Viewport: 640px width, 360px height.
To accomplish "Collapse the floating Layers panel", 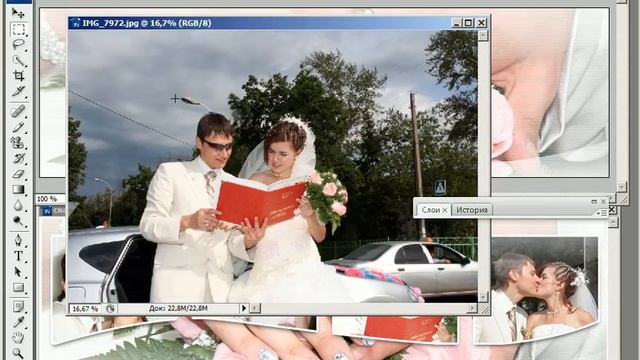I will click(594, 202).
